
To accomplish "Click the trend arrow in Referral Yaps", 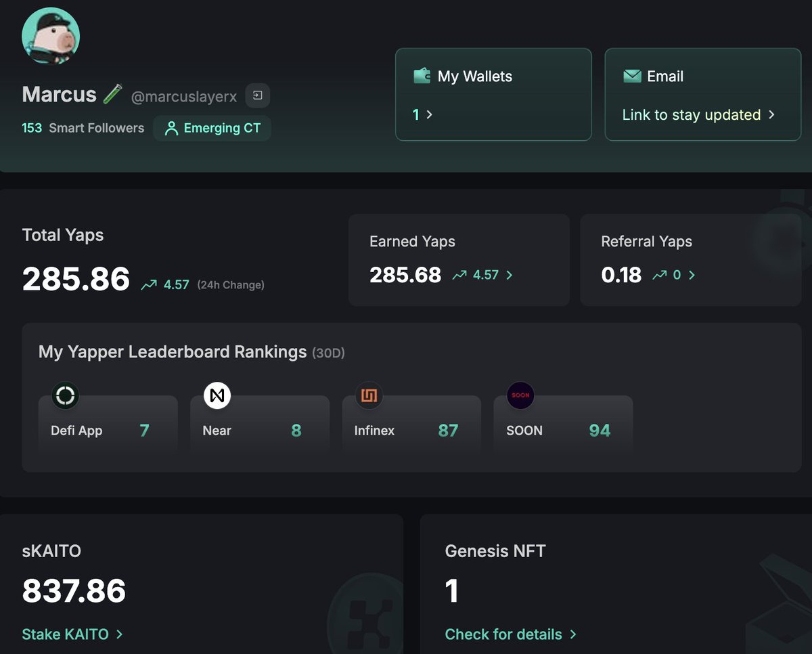I will [659, 275].
